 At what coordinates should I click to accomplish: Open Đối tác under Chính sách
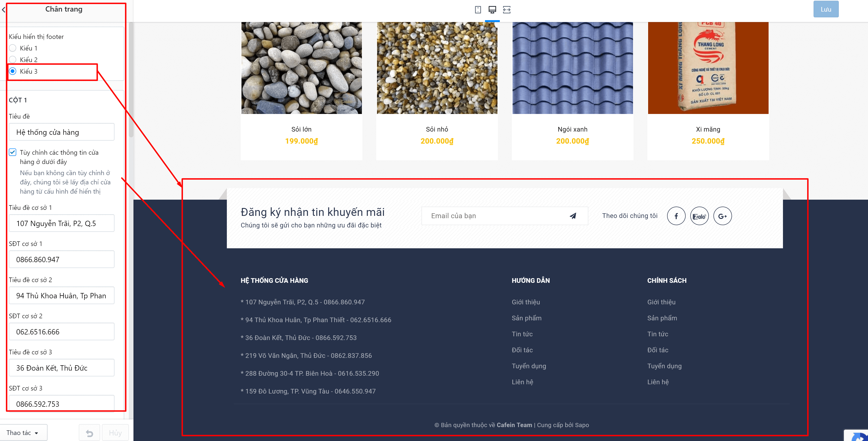click(x=658, y=350)
